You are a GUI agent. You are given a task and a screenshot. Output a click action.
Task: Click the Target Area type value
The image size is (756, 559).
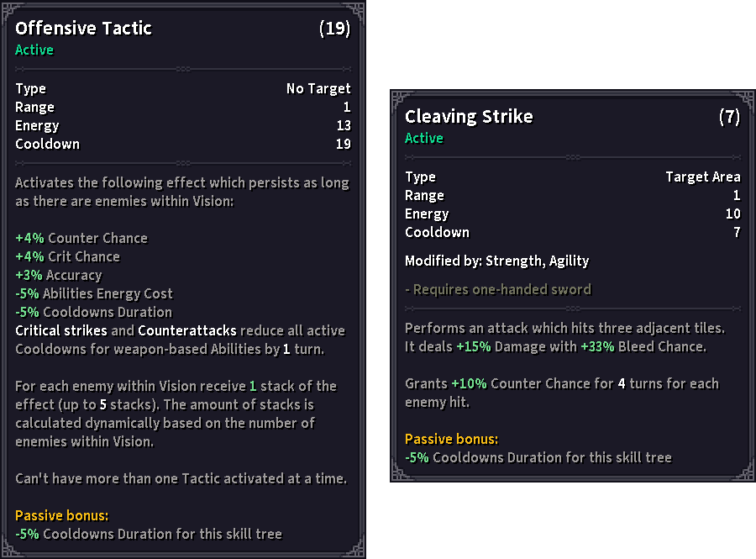click(702, 177)
